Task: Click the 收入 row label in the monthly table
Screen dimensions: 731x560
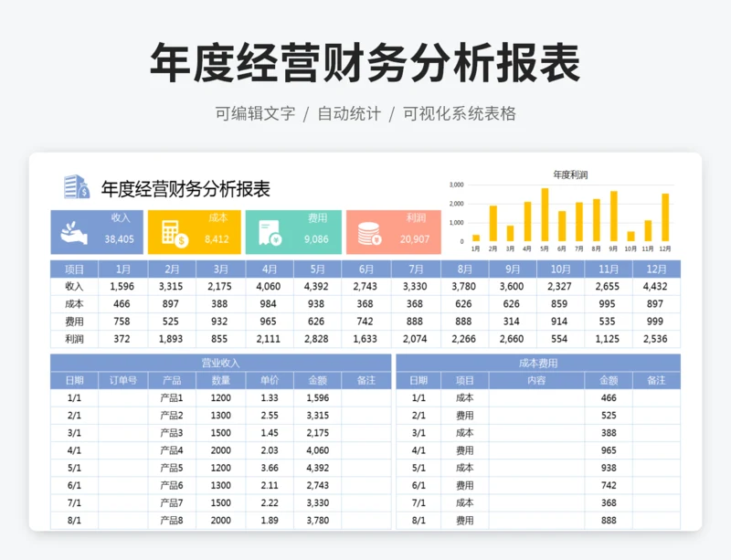Action: (x=74, y=286)
